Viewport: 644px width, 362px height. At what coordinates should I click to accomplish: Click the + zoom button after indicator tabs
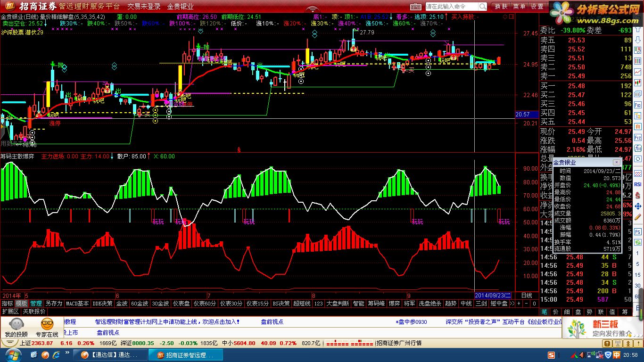519,304
